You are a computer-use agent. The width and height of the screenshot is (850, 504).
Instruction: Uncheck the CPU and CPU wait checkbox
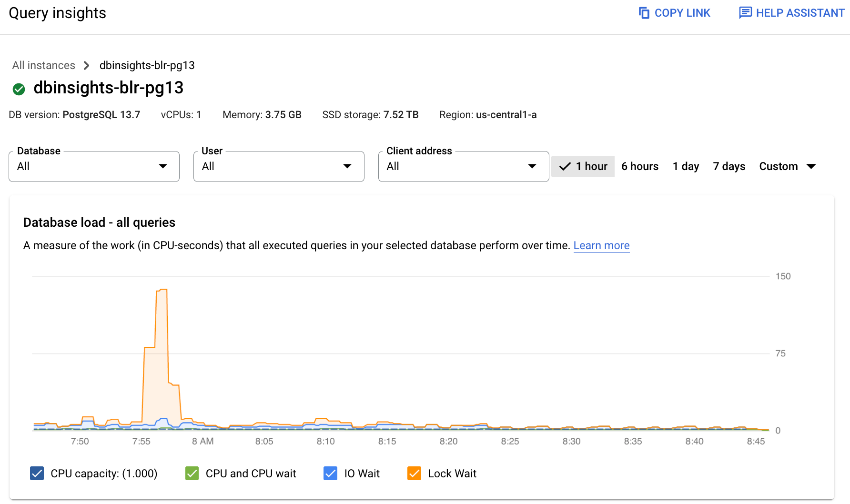[192, 473]
